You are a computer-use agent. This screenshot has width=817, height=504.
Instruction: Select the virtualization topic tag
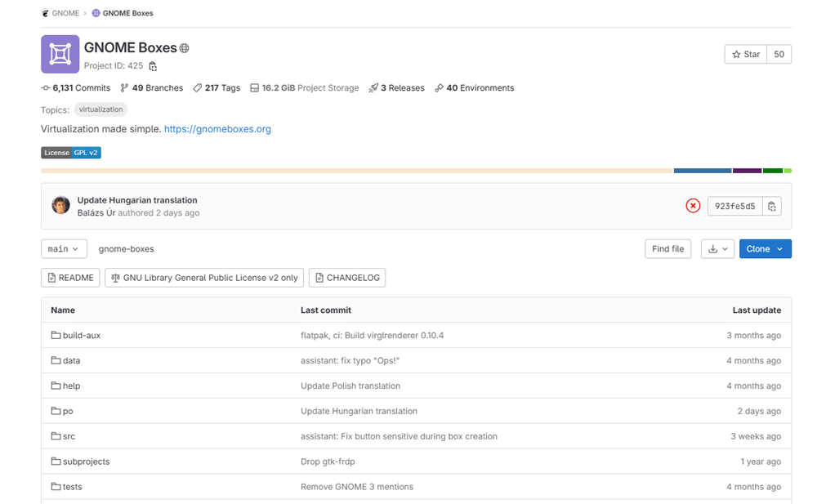[x=100, y=109]
